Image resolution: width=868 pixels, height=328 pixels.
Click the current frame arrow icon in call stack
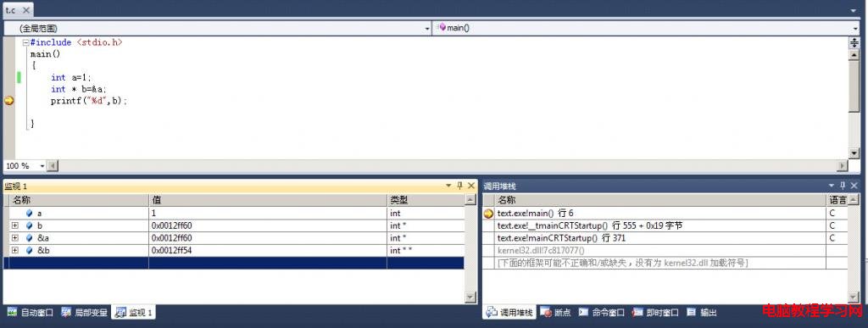[489, 214]
